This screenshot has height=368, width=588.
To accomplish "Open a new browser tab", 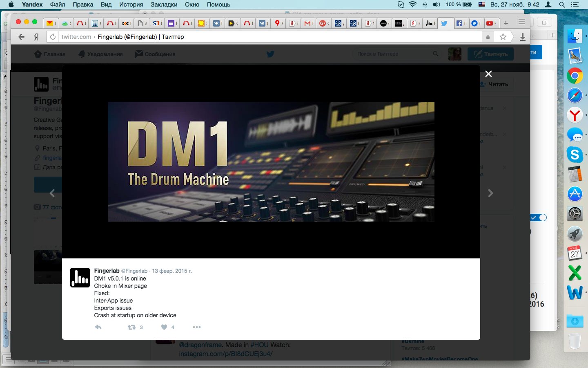I will pyautogui.click(x=506, y=23).
